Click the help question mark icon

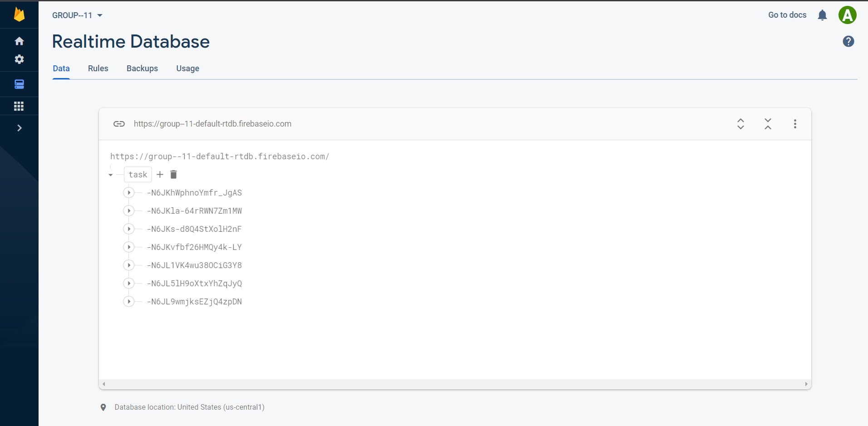[x=848, y=41]
